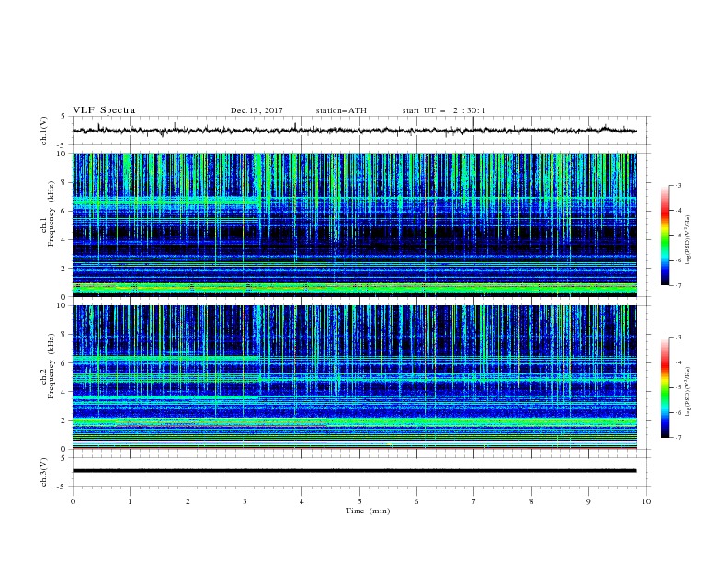Click the ch.3 voltage waveform trace

point(354,471)
